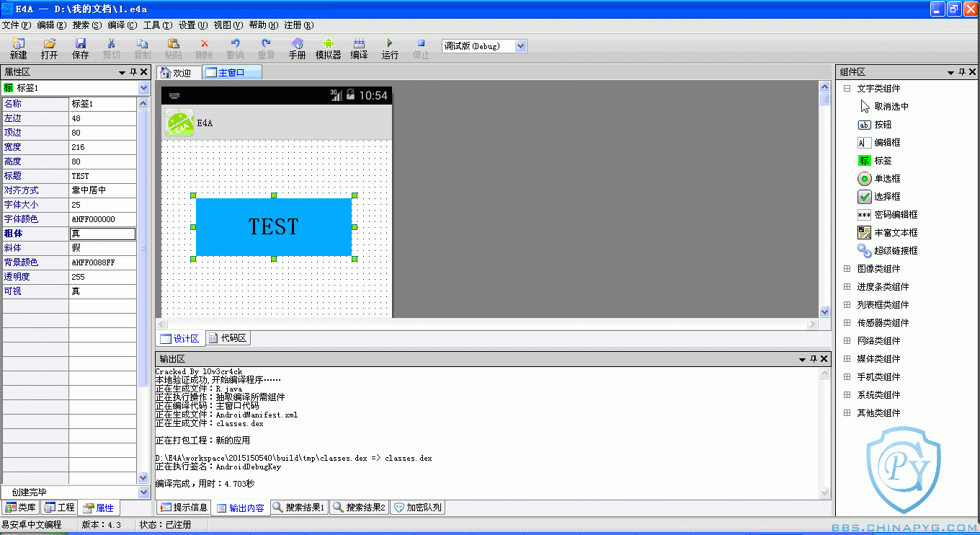Select the 单选框 radio component
This screenshot has width=980, height=535.
[879, 179]
